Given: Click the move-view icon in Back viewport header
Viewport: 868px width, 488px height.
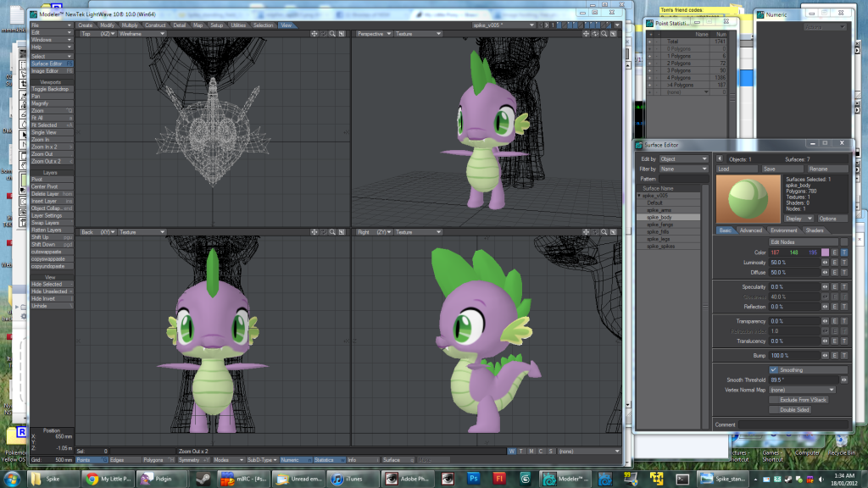Looking at the screenshot, I should tap(314, 232).
